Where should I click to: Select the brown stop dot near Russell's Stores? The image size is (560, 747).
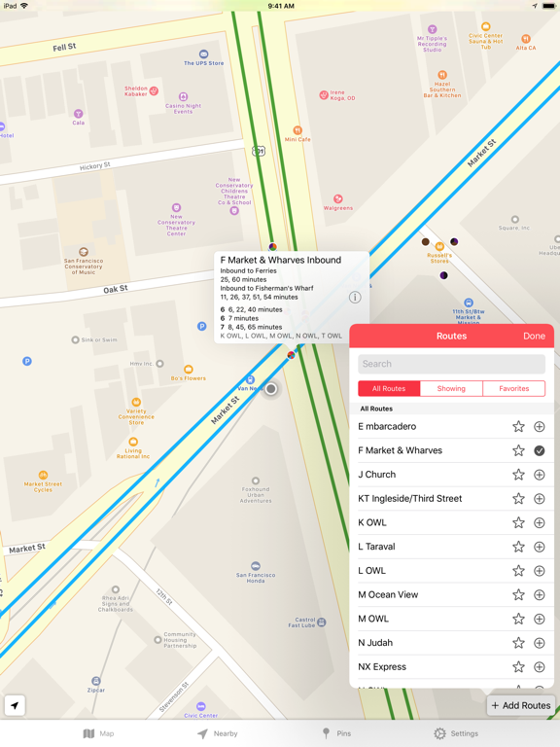(425, 242)
